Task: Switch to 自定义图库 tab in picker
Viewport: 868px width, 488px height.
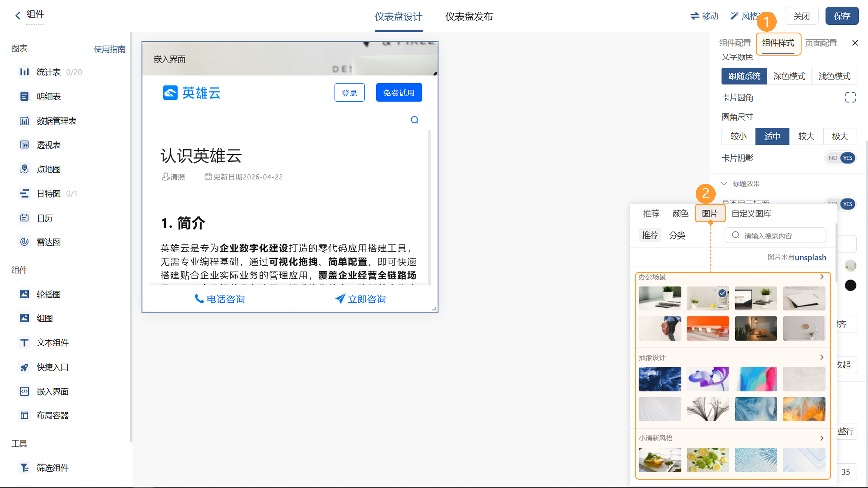Action: coord(751,213)
